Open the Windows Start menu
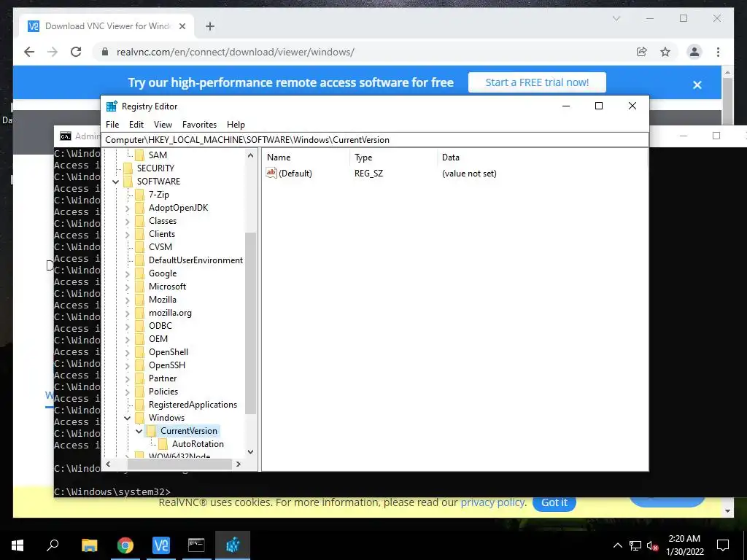This screenshot has width=747, height=560. tap(18, 545)
